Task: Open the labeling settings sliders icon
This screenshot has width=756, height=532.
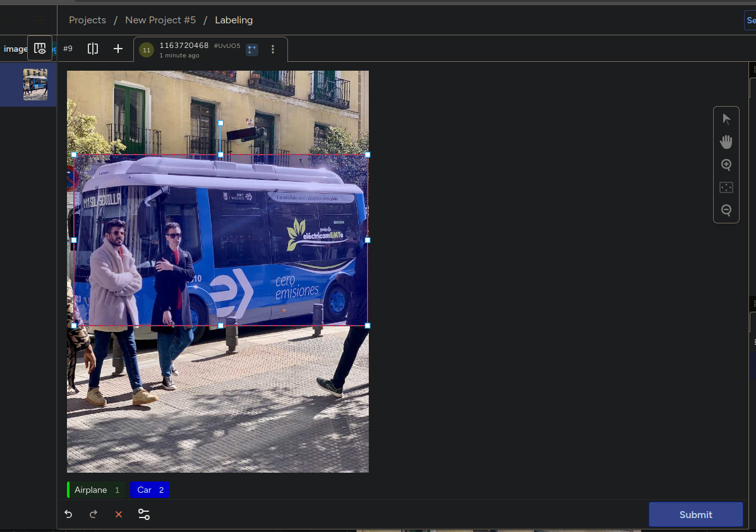Action: tap(143, 514)
